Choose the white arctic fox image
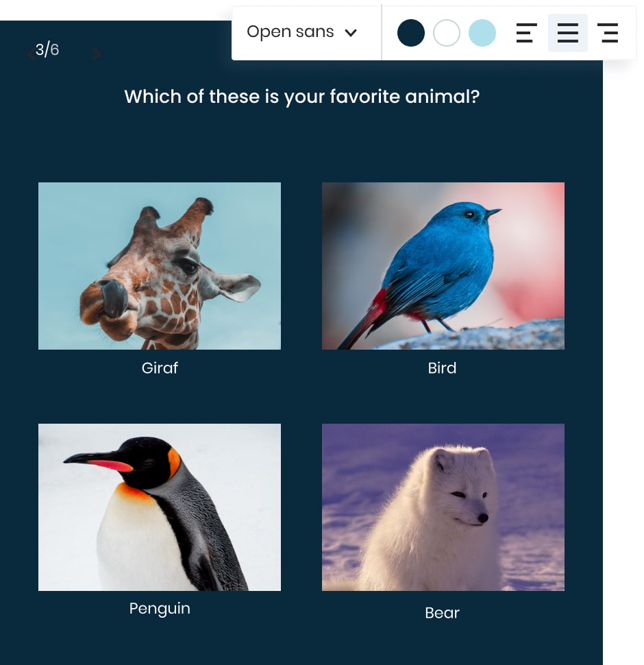 (443, 507)
